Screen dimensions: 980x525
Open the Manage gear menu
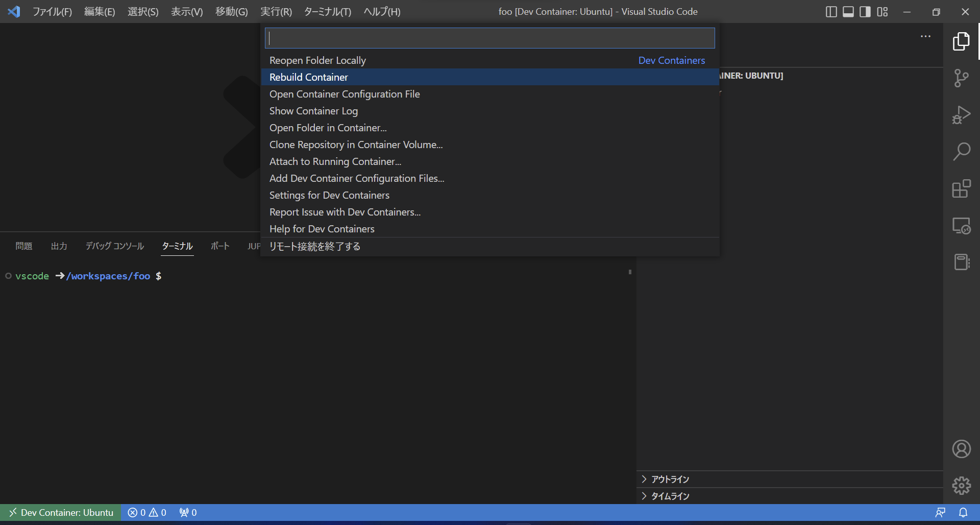coord(961,486)
